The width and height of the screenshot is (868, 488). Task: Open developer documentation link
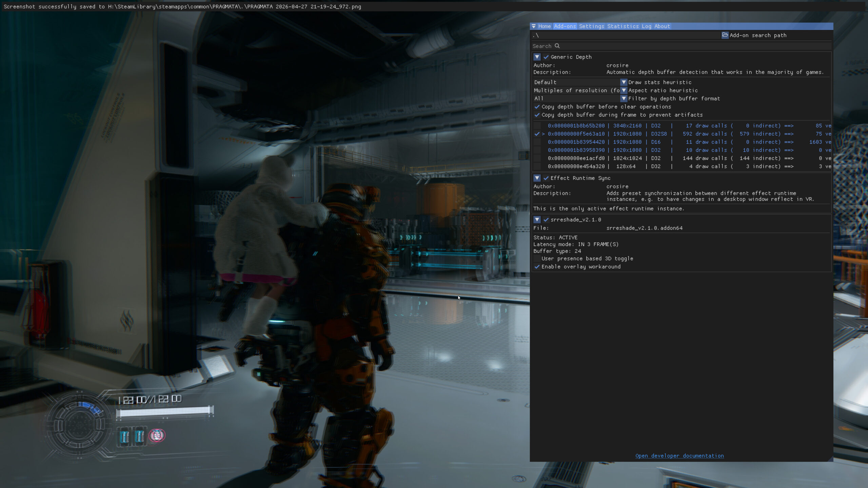pyautogui.click(x=679, y=456)
